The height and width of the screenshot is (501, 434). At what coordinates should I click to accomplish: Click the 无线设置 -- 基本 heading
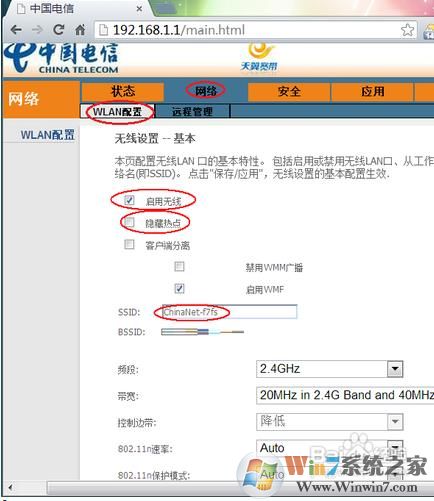(155, 138)
